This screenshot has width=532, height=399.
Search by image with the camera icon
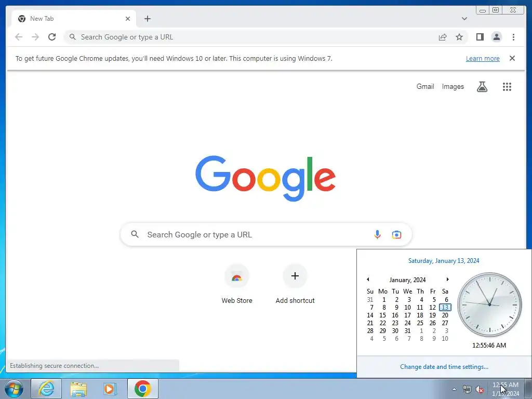(396, 234)
